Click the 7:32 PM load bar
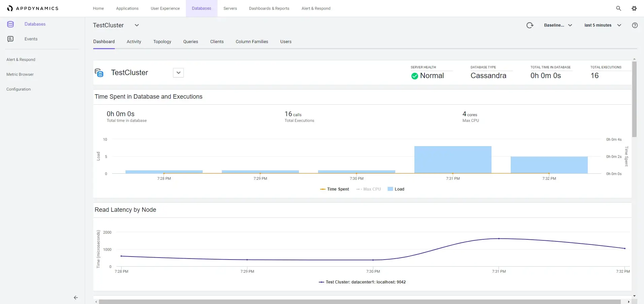 [x=549, y=165]
